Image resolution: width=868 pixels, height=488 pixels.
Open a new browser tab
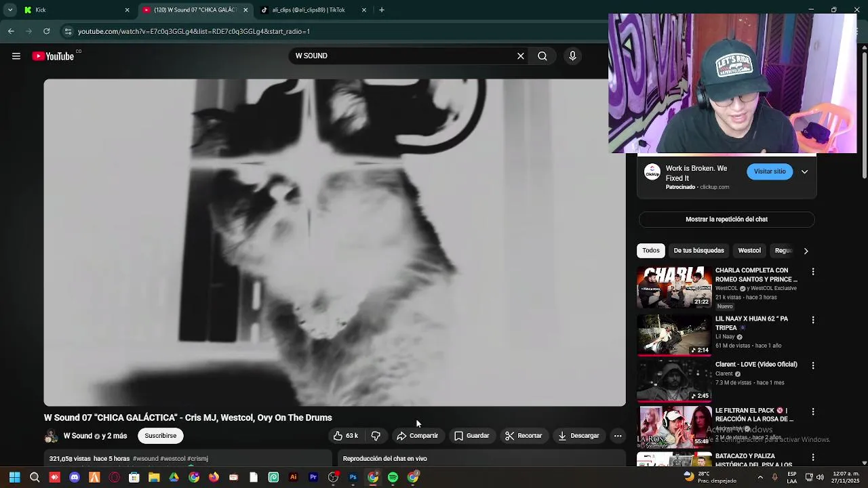click(x=382, y=10)
